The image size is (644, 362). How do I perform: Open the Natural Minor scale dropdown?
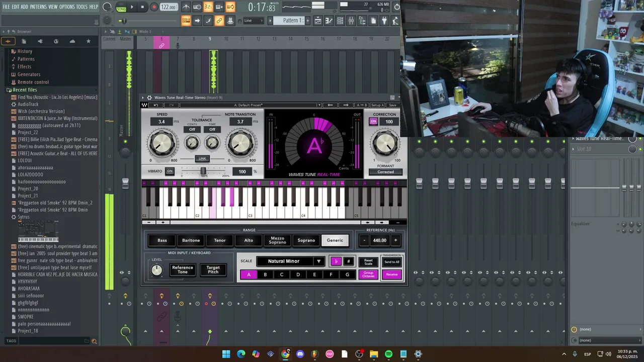[x=290, y=261]
